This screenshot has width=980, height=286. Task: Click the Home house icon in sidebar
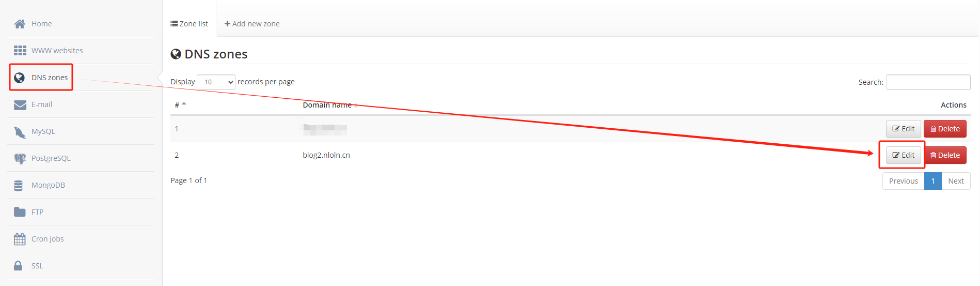tap(20, 24)
